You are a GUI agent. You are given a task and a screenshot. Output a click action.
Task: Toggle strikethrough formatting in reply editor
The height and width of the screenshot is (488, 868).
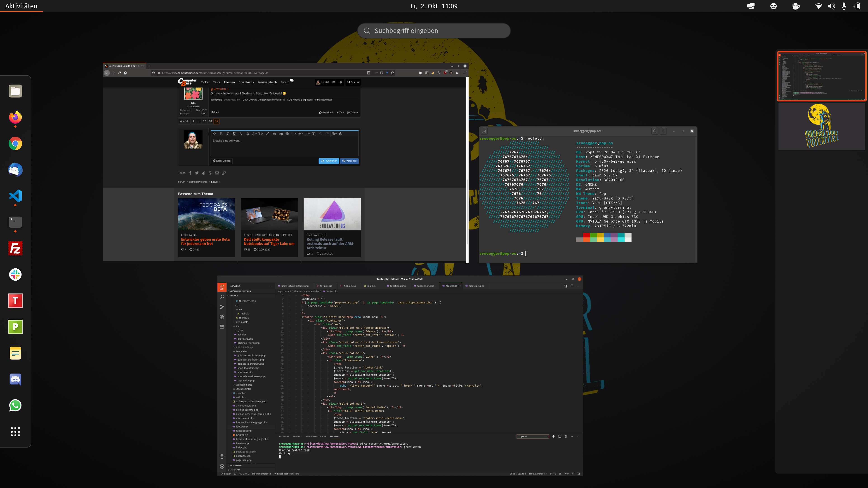241,134
